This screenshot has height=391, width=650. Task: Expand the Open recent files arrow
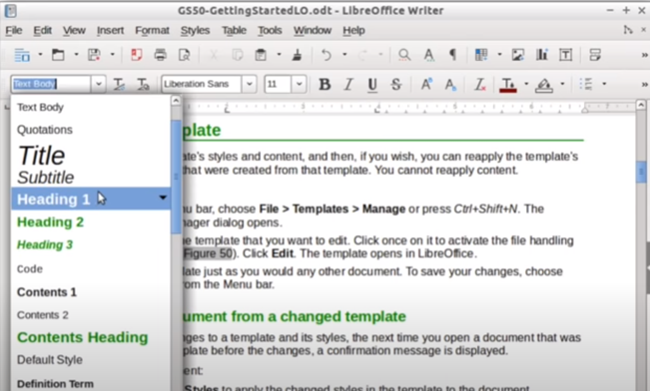(x=76, y=54)
